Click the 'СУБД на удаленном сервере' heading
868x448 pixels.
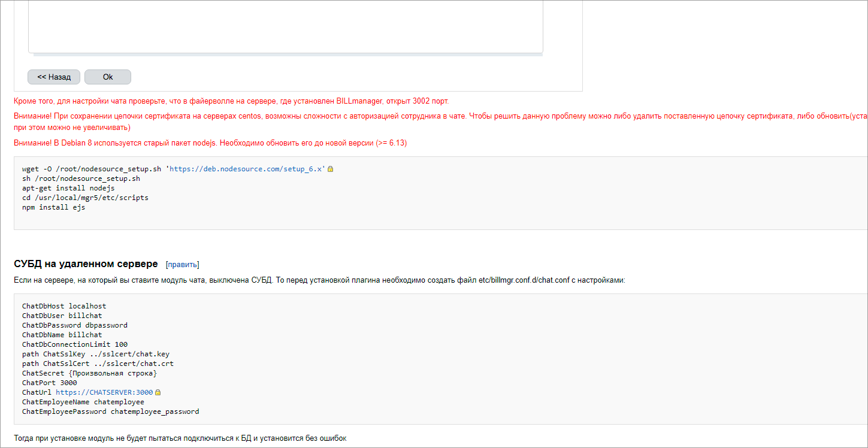(x=86, y=264)
